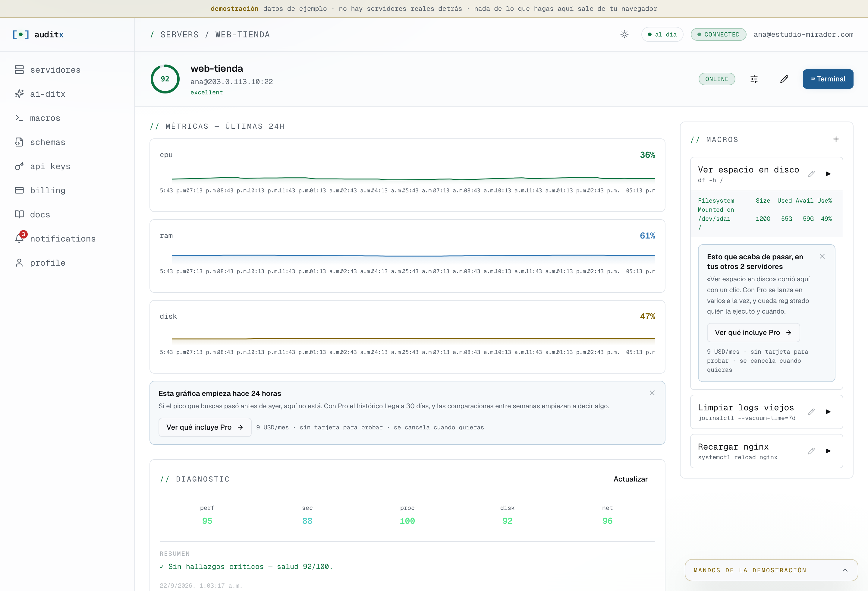Edit the 'Ver espacio en disco' macro
This screenshot has height=591, width=868.
pyautogui.click(x=811, y=174)
